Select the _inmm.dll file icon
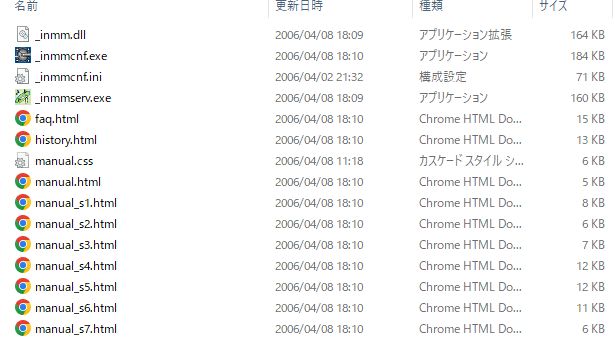This screenshot has width=615, height=362. tap(23, 35)
